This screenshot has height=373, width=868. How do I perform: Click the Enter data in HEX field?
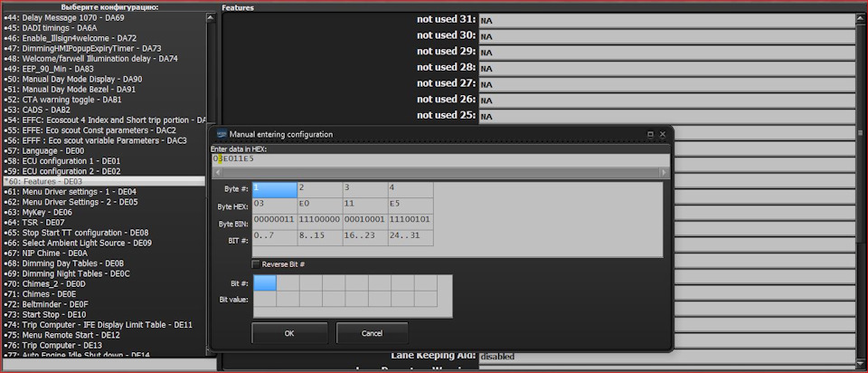coord(440,159)
